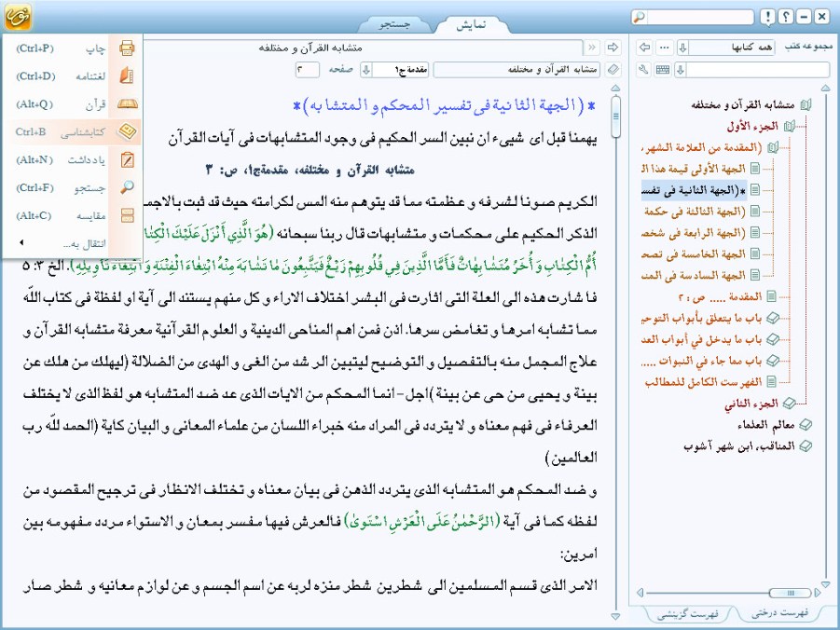Click the صفحه page number input field
This screenshot has height=630, width=840.
(307, 70)
